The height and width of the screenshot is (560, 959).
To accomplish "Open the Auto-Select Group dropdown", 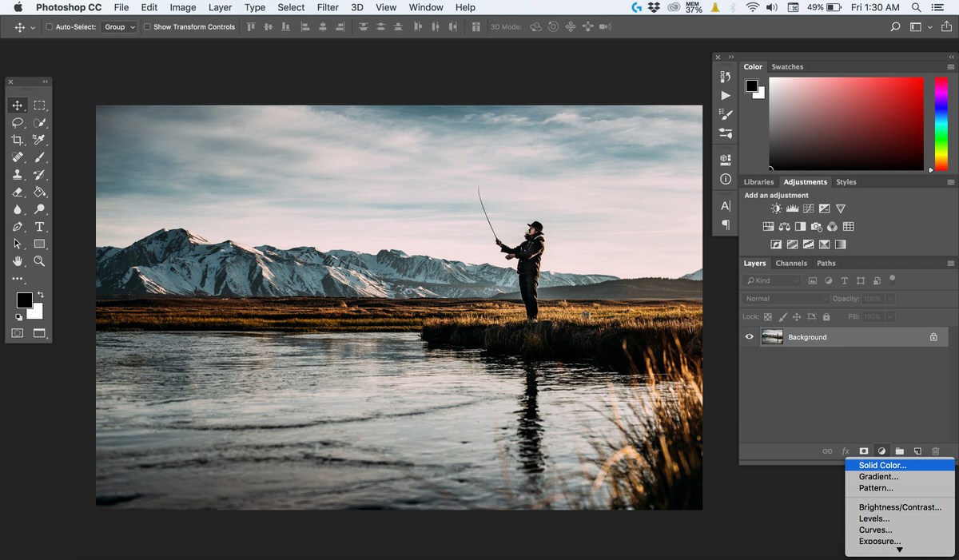I will [119, 26].
